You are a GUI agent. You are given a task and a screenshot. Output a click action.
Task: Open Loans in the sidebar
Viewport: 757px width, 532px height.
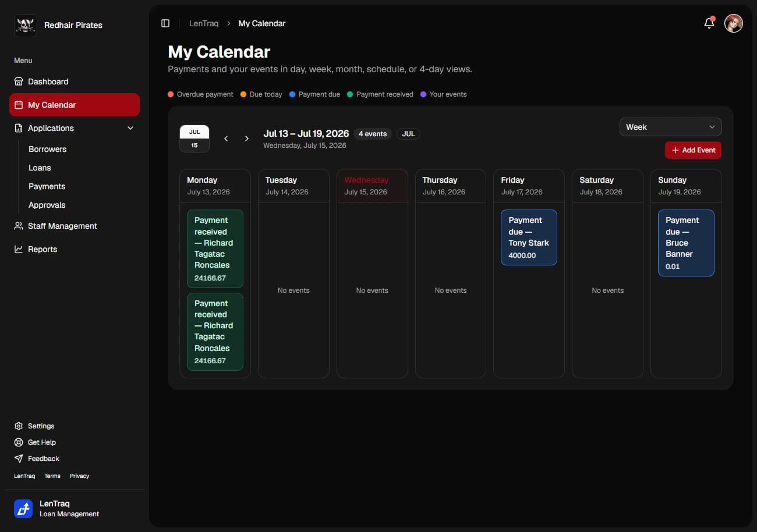tap(40, 168)
